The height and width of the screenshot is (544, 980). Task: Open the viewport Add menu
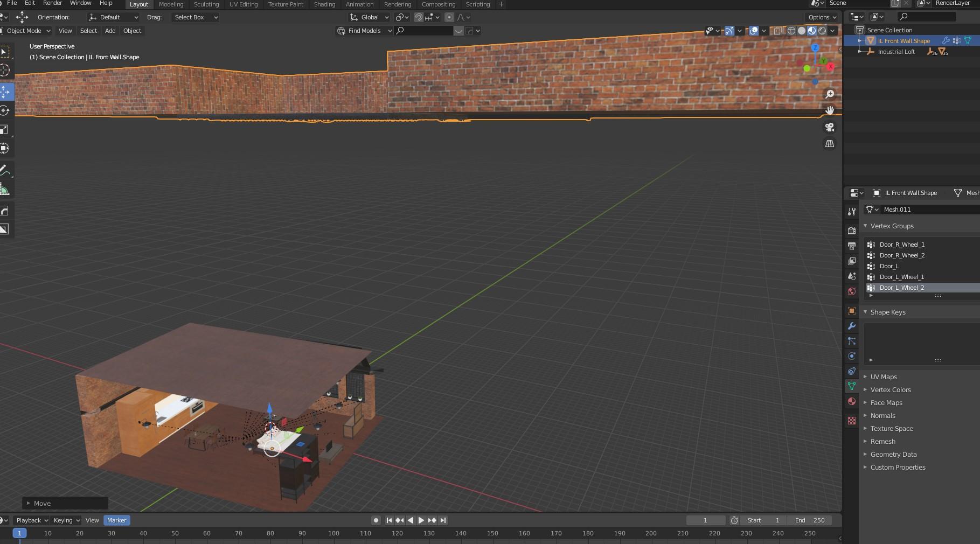(110, 31)
